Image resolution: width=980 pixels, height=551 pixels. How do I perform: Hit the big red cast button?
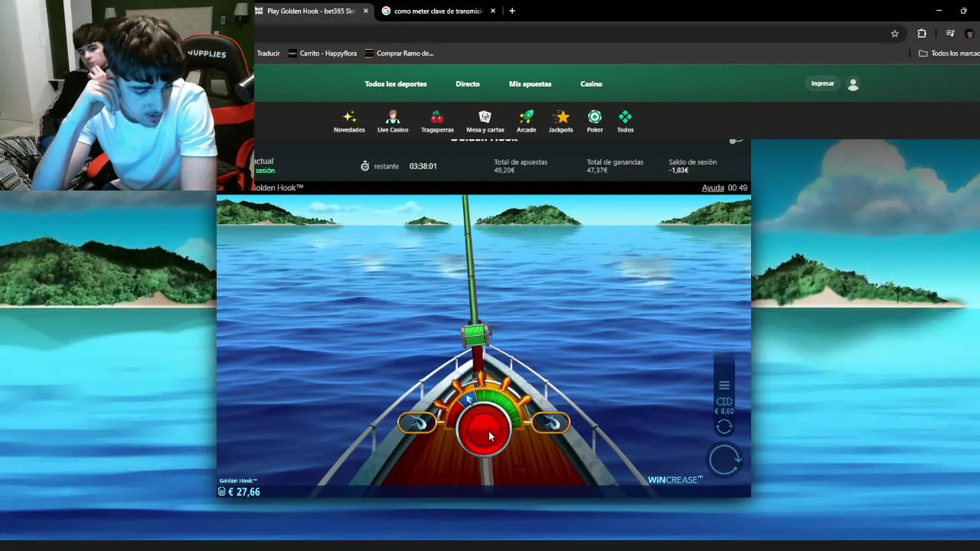tap(483, 431)
